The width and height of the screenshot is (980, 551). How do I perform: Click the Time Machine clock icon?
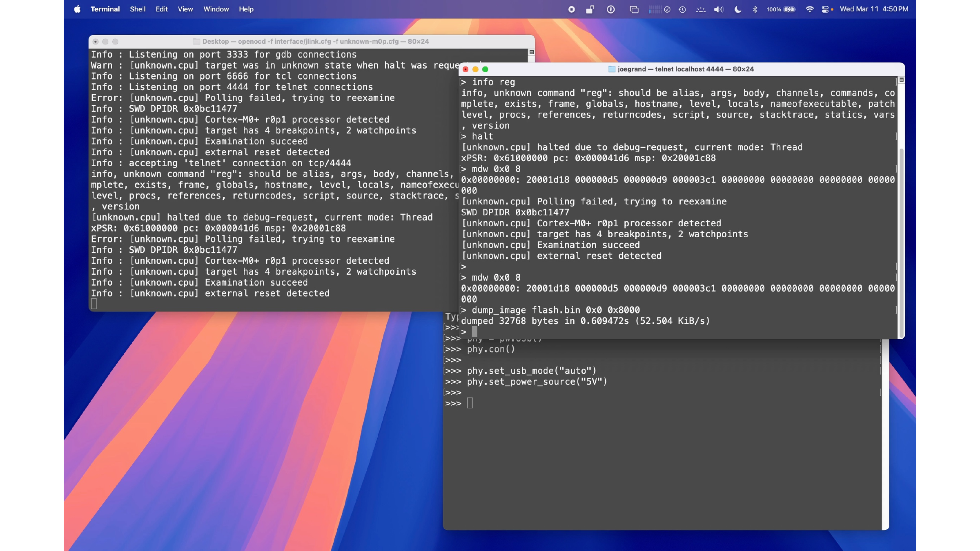click(682, 9)
